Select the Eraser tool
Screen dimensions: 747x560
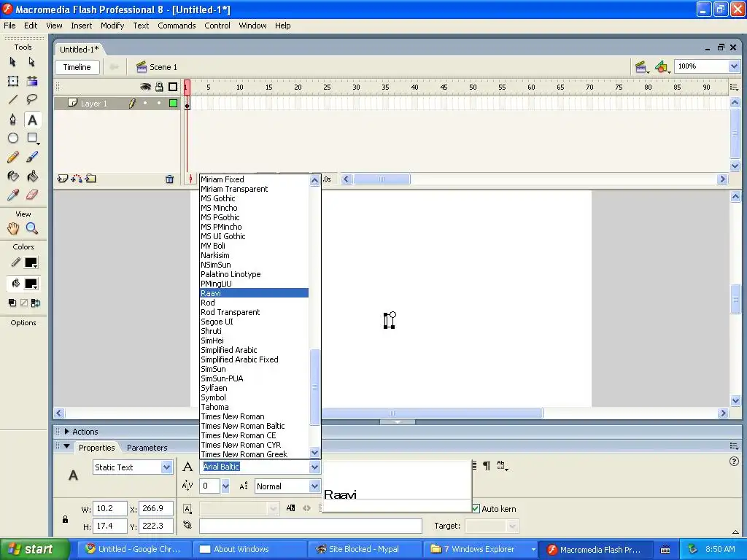click(x=32, y=195)
